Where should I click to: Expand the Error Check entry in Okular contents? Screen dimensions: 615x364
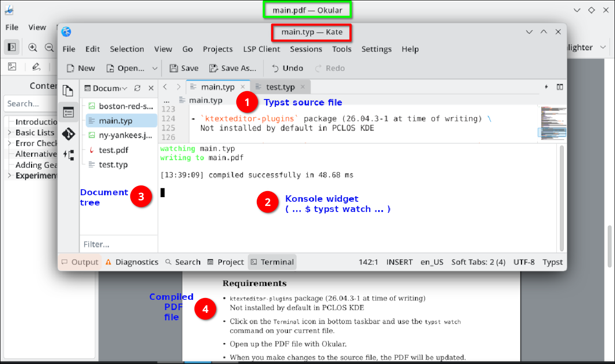[9, 143]
